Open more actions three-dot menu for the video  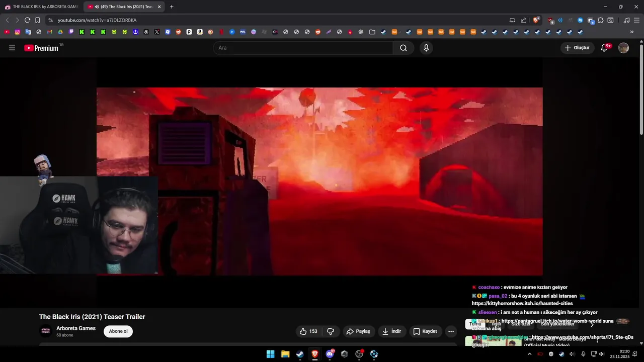click(451, 331)
